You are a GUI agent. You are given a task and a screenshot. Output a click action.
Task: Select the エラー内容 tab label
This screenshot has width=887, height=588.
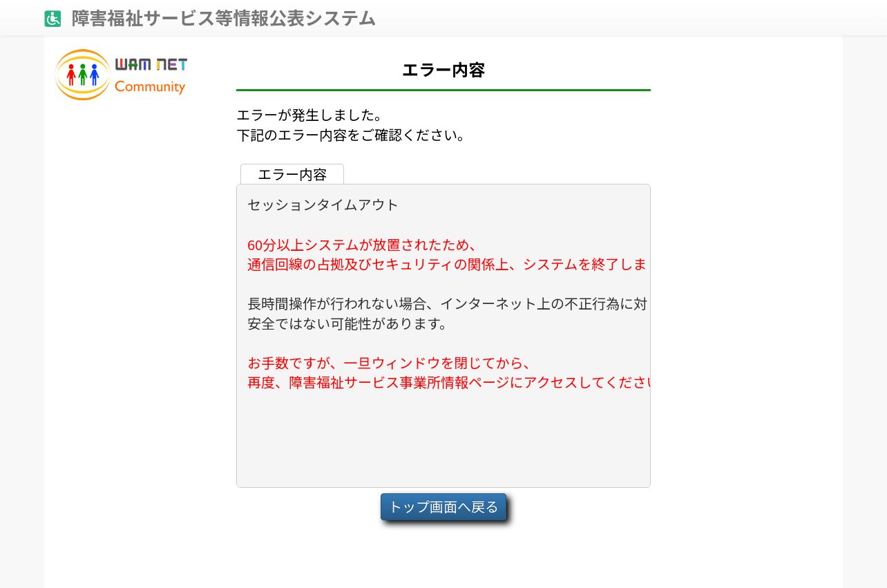[x=292, y=174]
